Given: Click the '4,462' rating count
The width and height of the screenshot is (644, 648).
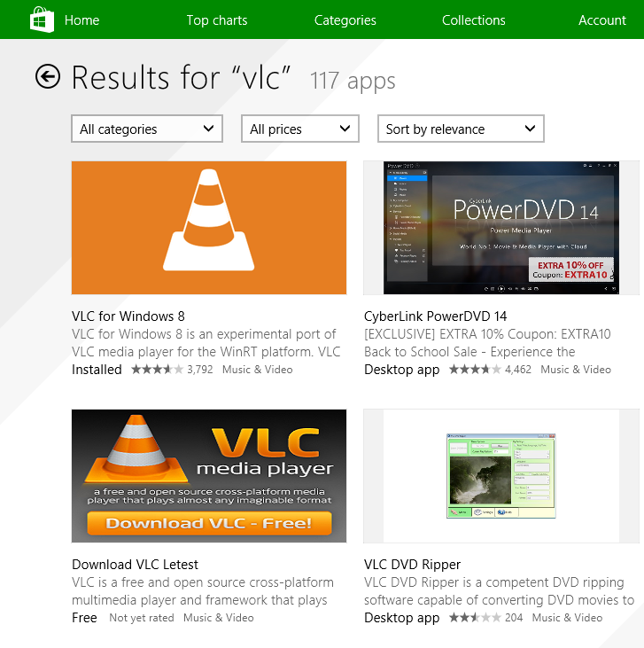Looking at the screenshot, I should (x=518, y=370).
